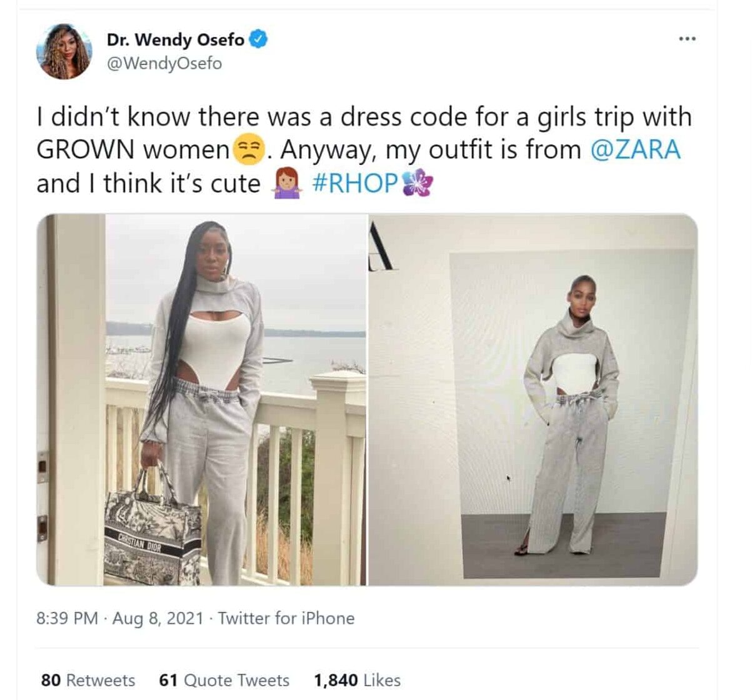Open the #RHOP hashtag

click(354, 183)
